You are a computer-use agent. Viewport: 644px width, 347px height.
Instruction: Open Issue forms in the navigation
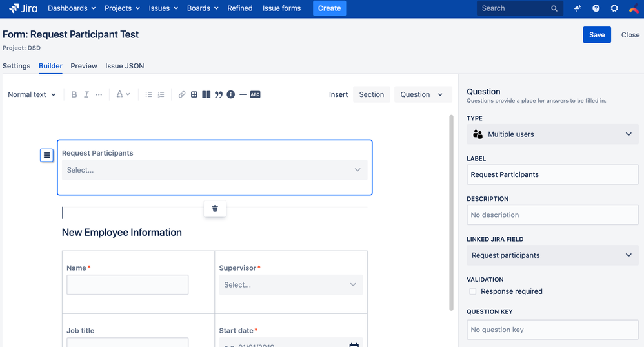282,8
